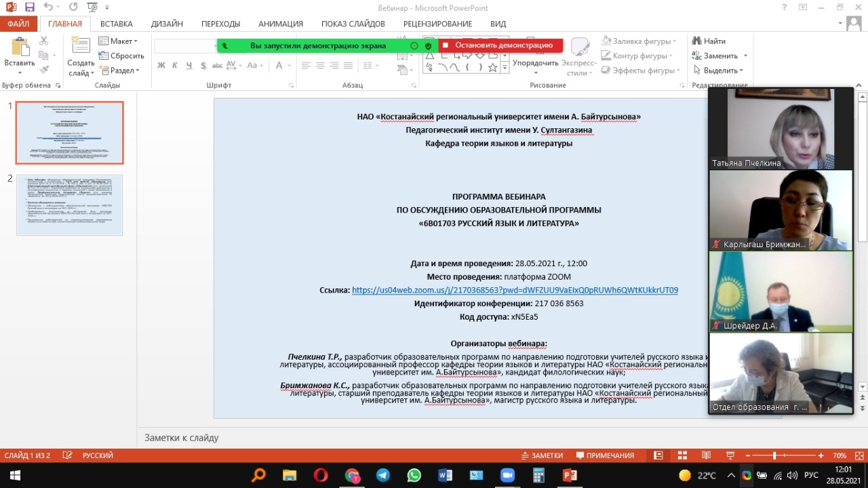Screen dimensions: 868x488
Task: Select the star shape in the shapes gallery
Action: (492, 67)
